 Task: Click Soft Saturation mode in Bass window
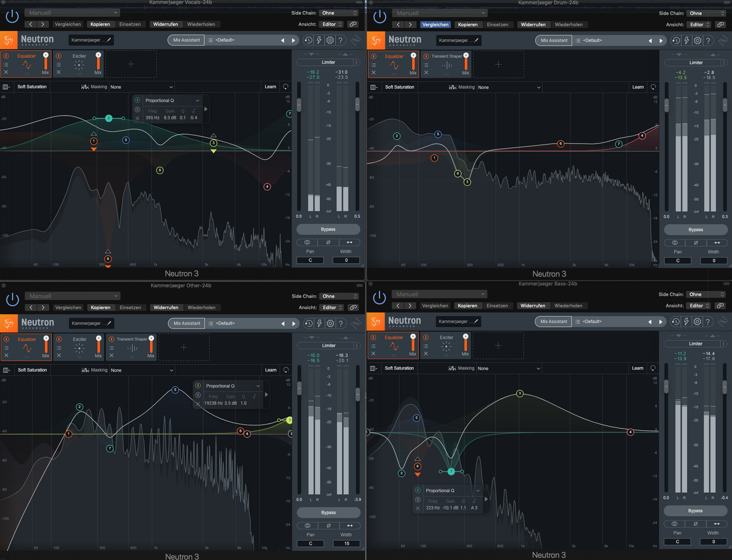399,368
